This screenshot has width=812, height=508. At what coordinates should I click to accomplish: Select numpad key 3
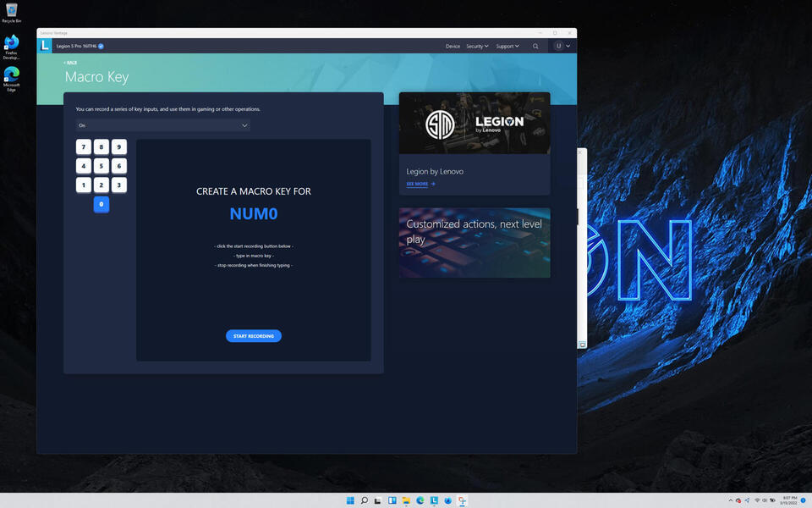(119, 185)
